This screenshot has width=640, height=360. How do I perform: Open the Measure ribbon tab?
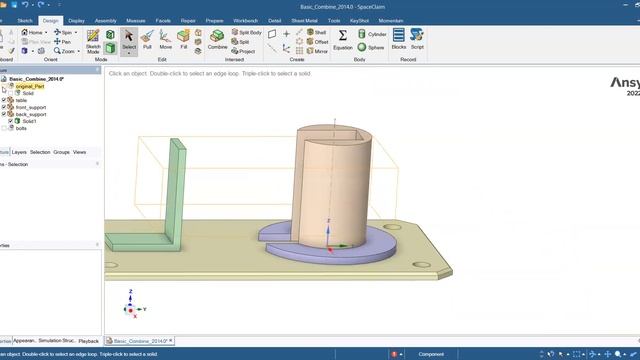(x=136, y=20)
